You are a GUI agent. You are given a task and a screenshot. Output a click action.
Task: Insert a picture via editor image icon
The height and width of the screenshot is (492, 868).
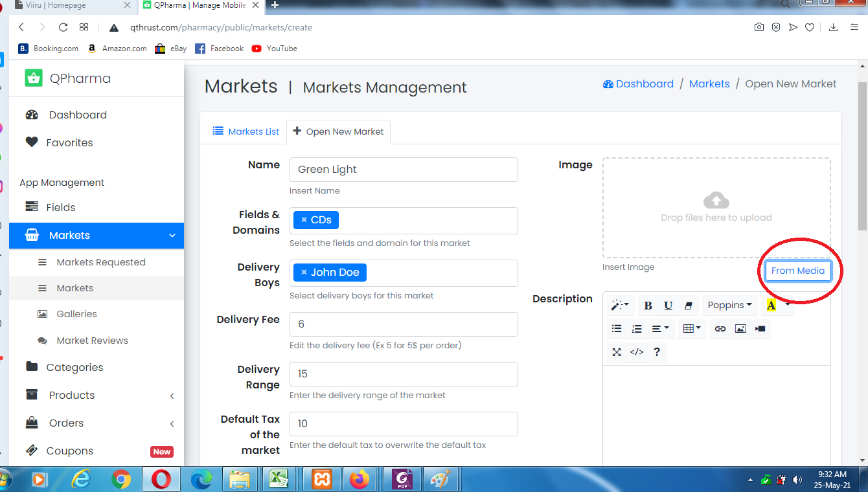(740, 329)
